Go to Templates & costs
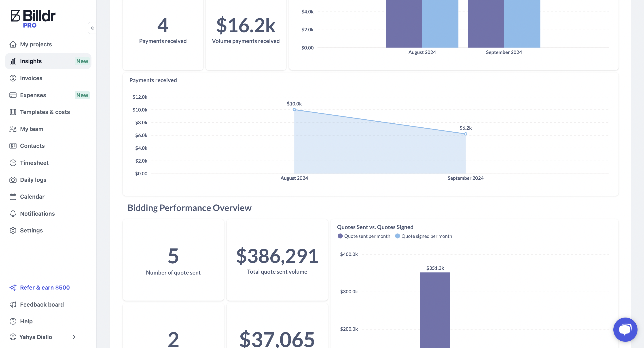This screenshot has height=348, width=644. click(x=45, y=112)
